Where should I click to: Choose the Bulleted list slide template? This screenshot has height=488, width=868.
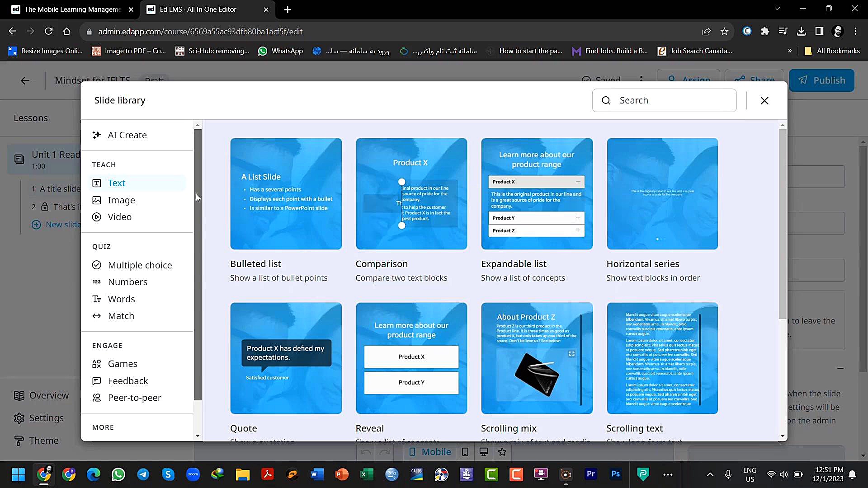[286, 194]
